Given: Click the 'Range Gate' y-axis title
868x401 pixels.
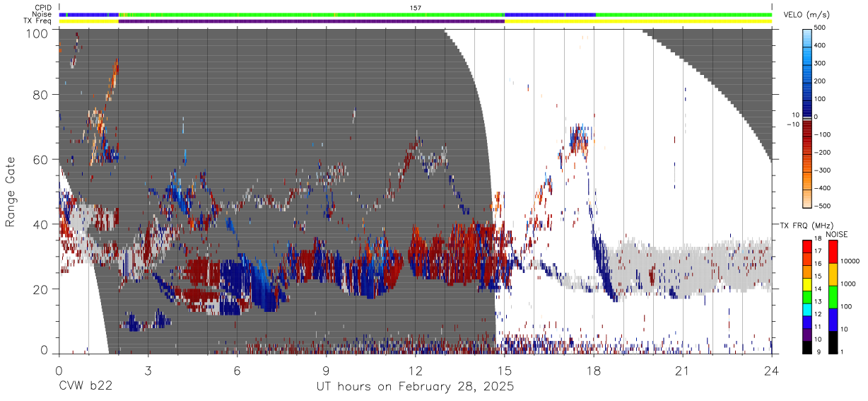Looking at the screenshot, I should [x=11, y=192].
